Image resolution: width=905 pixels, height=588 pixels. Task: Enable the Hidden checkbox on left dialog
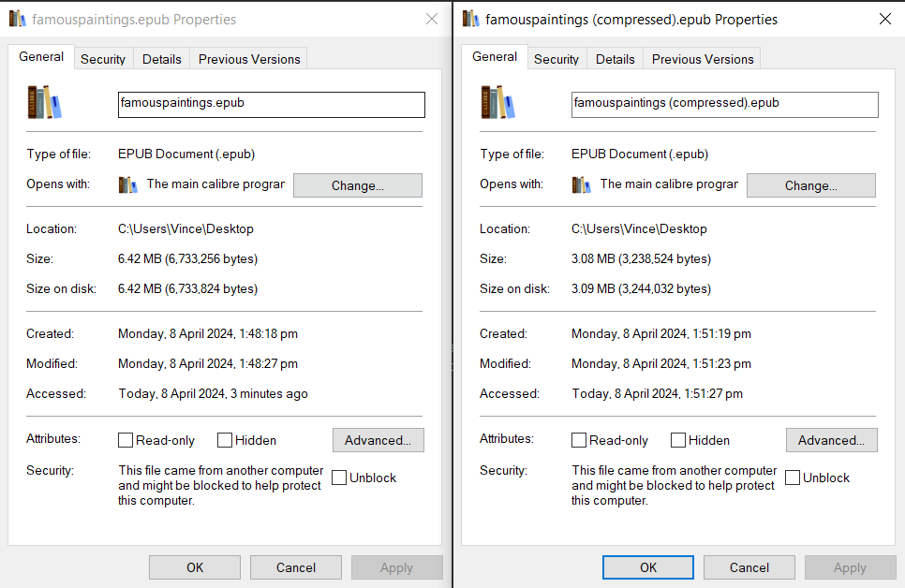[x=224, y=440]
